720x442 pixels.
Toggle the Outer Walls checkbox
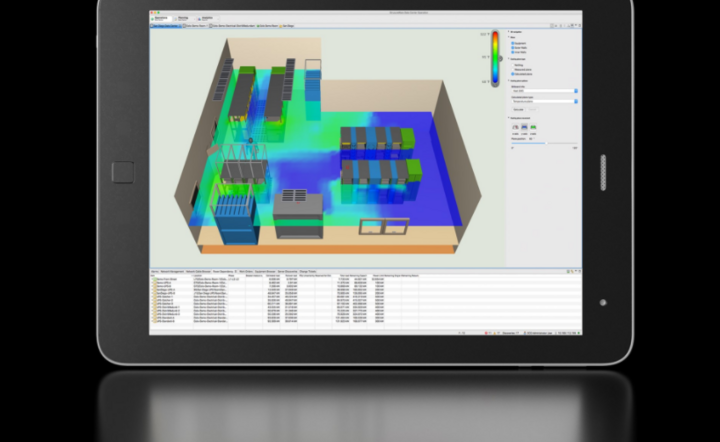coord(513,47)
